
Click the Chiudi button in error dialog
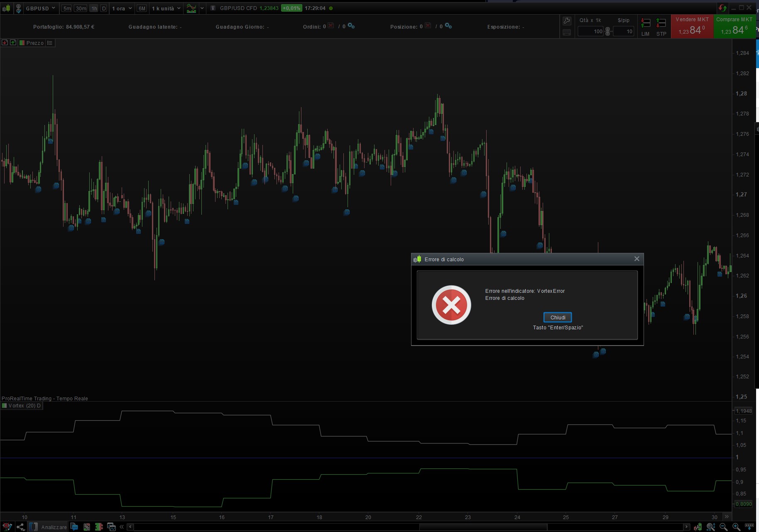click(558, 317)
